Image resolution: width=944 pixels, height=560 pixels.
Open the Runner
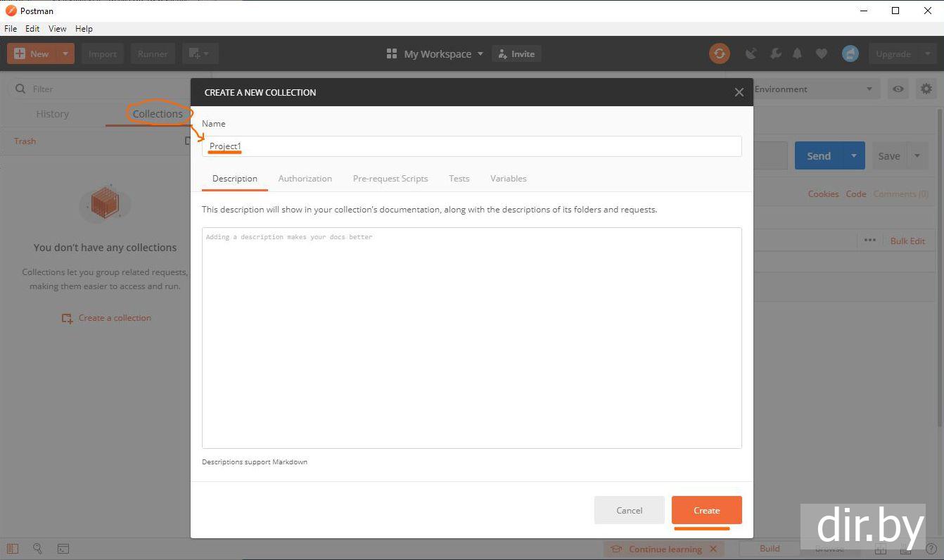pyautogui.click(x=153, y=53)
